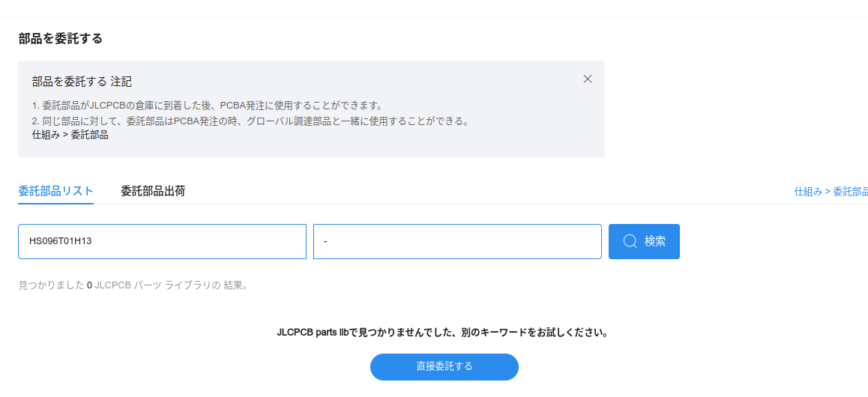Click the 部品を委託する page heading
868x397 pixels.
click(x=60, y=39)
